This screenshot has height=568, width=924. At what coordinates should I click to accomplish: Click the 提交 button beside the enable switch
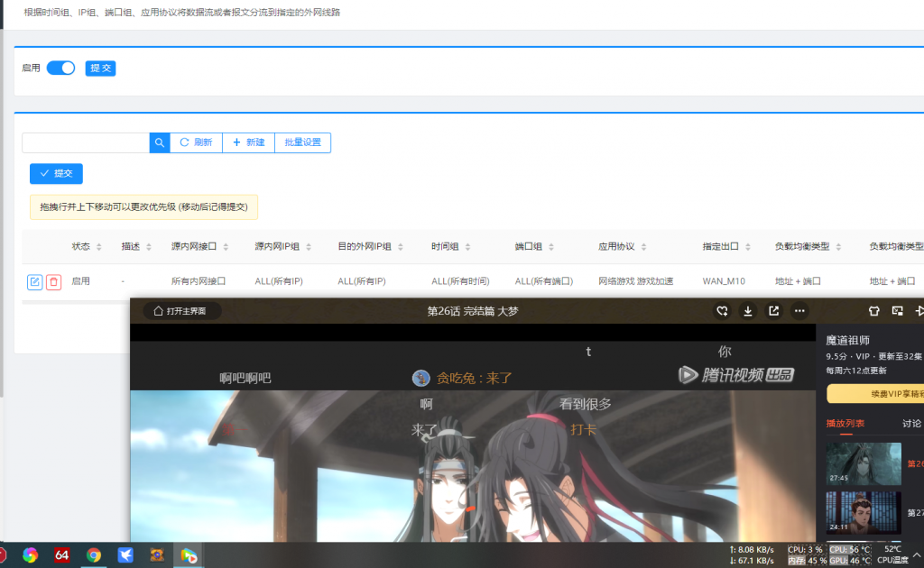point(100,69)
